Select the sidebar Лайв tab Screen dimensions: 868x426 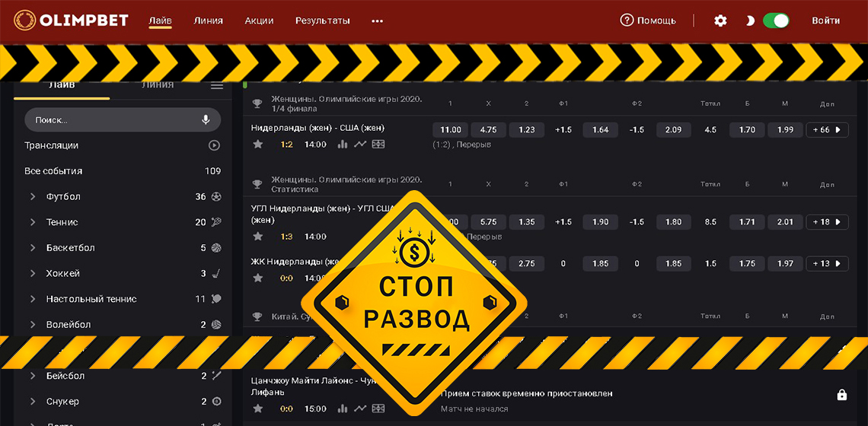click(x=62, y=85)
